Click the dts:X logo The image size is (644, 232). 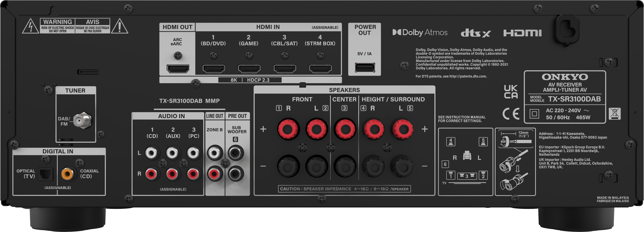coord(476,33)
